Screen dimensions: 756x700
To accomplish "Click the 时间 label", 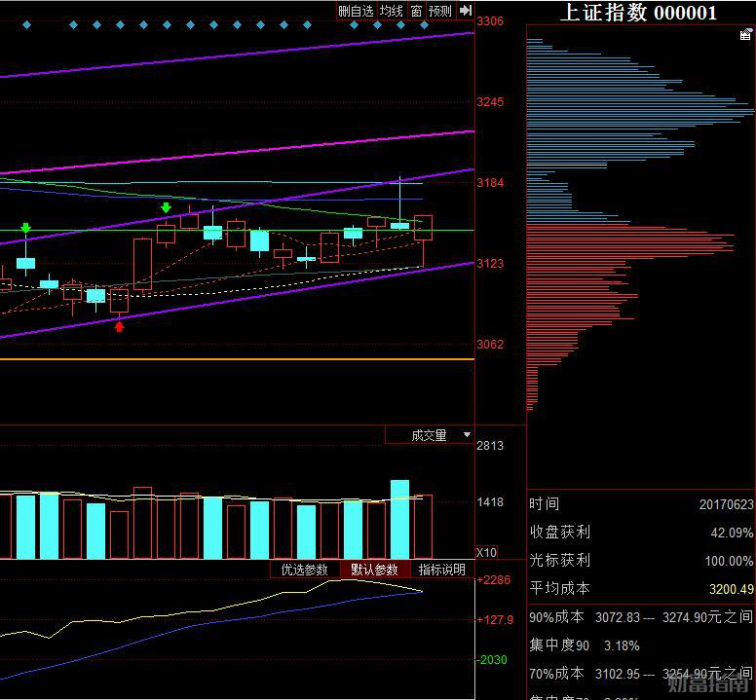I will [545, 504].
